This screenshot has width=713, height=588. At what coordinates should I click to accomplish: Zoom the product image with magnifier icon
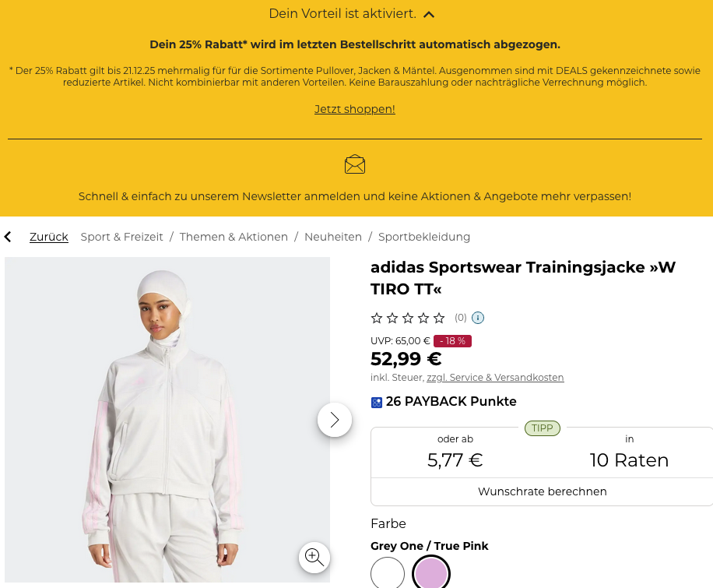314,557
